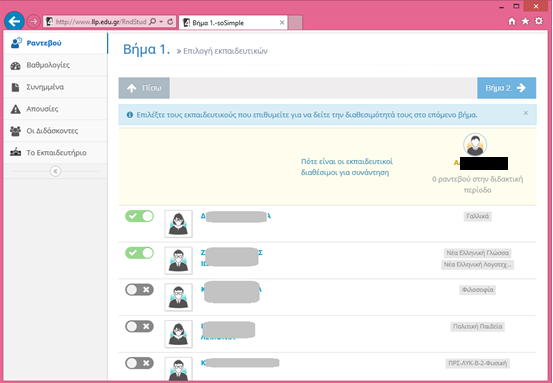Toggle off the Γαλλικά teacher switch
Image resolution: width=553 pixels, height=383 pixels.
pyautogui.click(x=139, y=216)
